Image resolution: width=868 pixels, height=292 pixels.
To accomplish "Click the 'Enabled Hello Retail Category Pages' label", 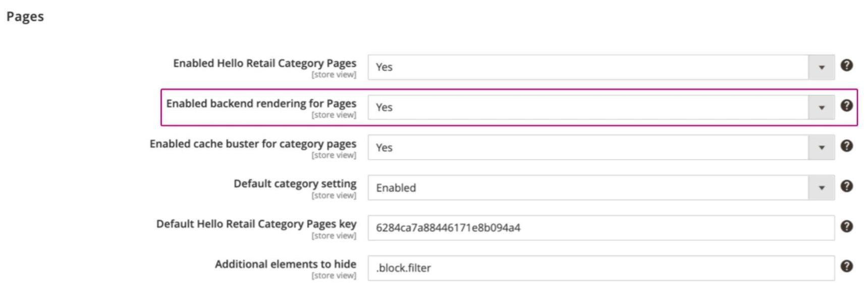I will [x=264, y=64].
